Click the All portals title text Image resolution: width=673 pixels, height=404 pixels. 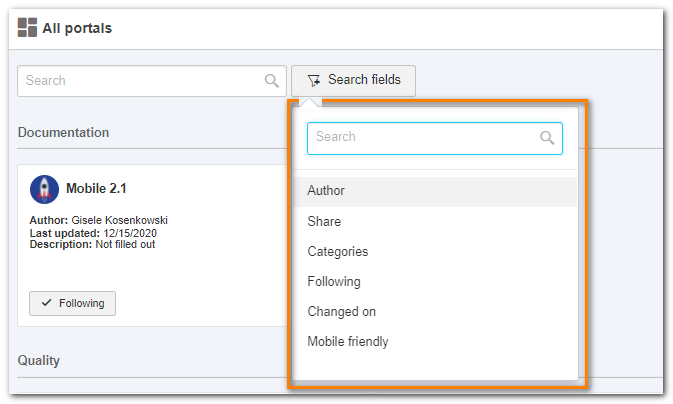[77, 28]
